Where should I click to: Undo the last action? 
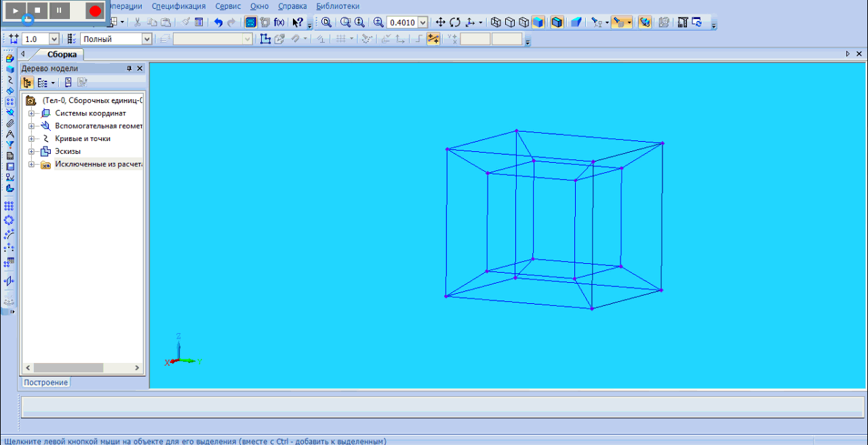pos(218,22)
